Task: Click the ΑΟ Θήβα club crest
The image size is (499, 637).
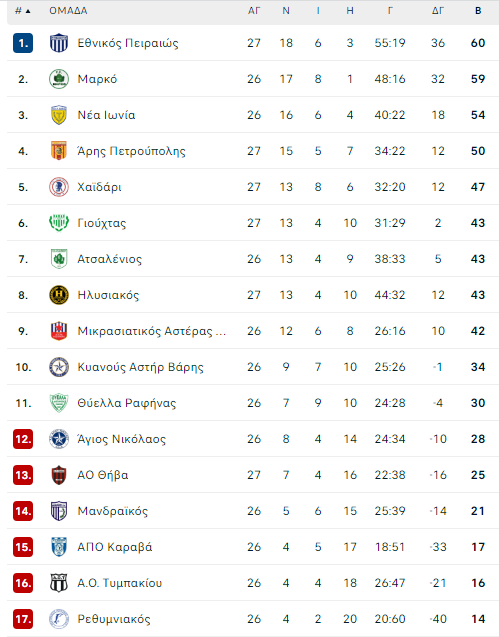Action: click(x=59, y=475)
